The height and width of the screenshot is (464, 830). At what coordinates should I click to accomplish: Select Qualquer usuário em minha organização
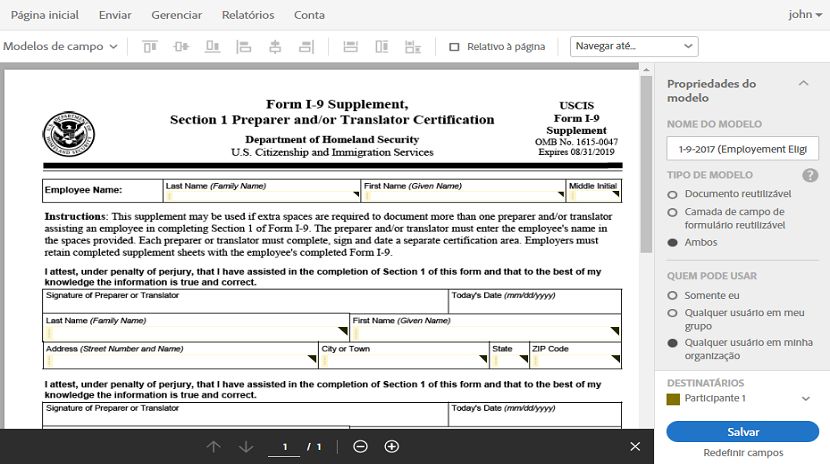coord(673,343)
